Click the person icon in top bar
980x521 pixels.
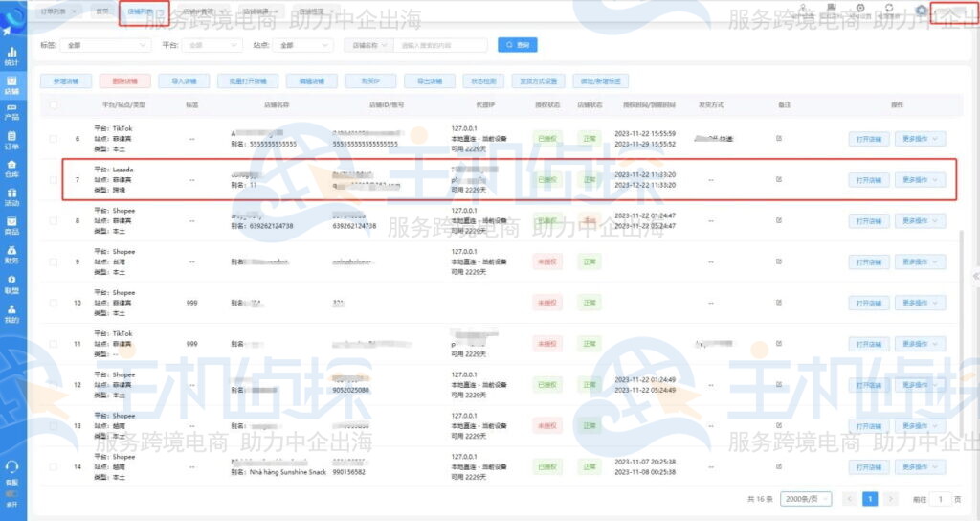(803, 9)
